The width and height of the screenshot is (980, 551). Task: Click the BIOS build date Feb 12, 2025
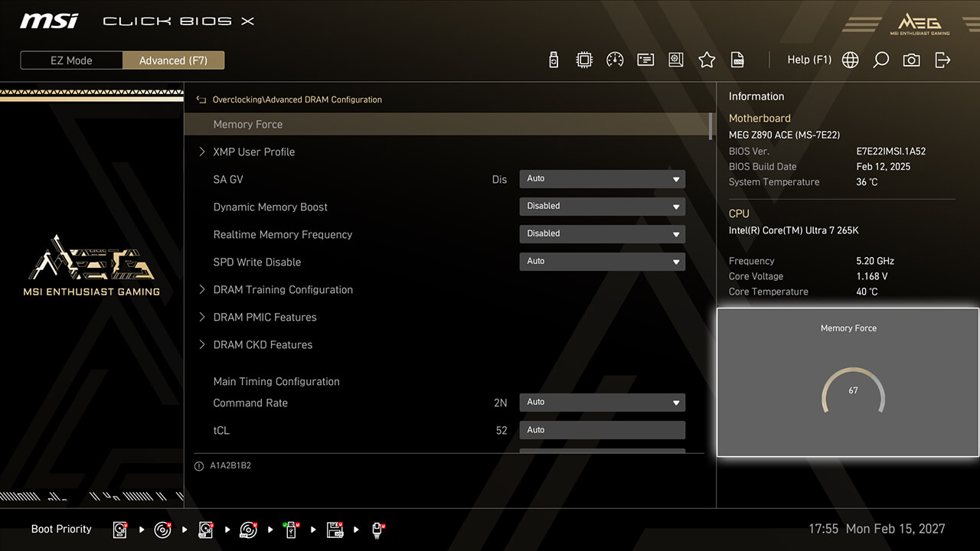[884, 167]
